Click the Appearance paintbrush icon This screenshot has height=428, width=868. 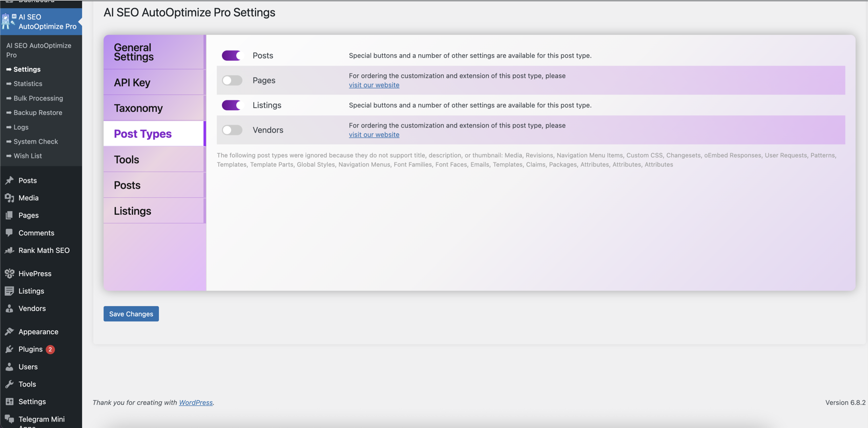pyautogui.click(x=9, y=332)
